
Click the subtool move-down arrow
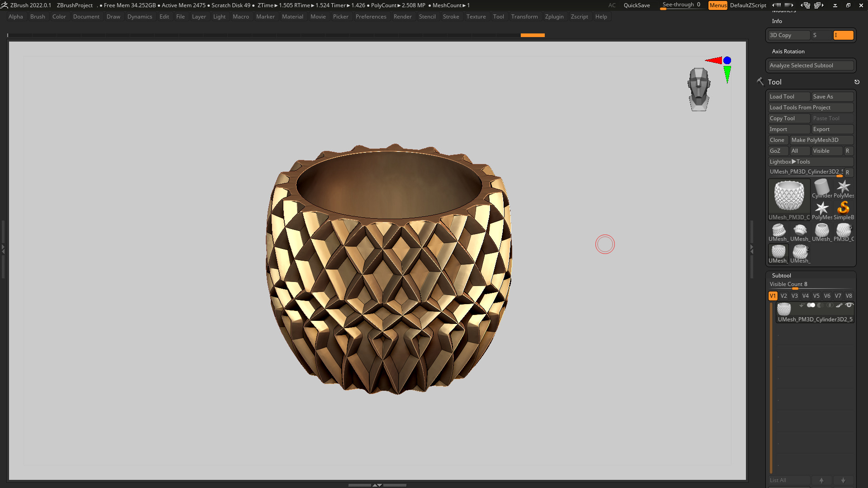click(843, 480)
